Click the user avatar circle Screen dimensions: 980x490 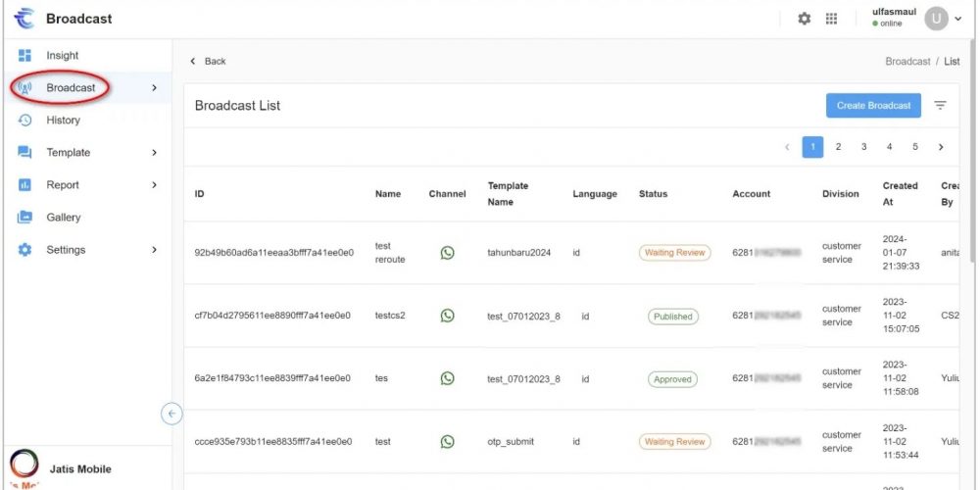(x=936, y=19)
